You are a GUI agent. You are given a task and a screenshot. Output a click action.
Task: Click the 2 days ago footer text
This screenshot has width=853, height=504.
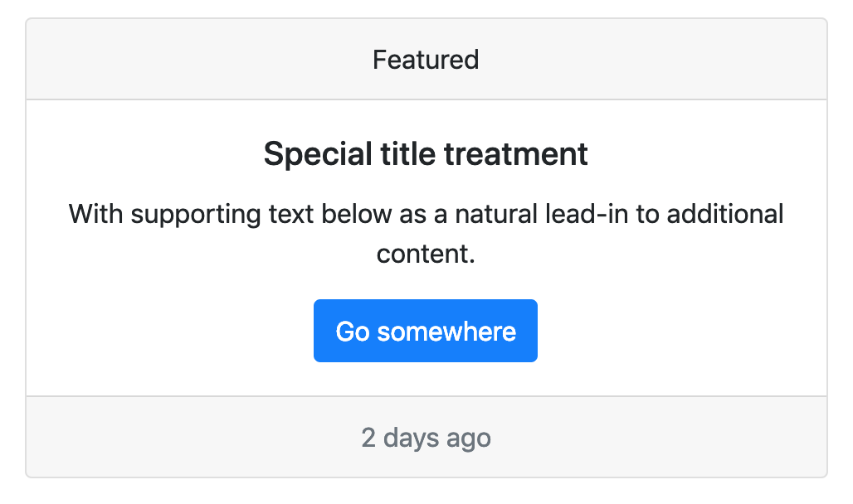[426, 437]
